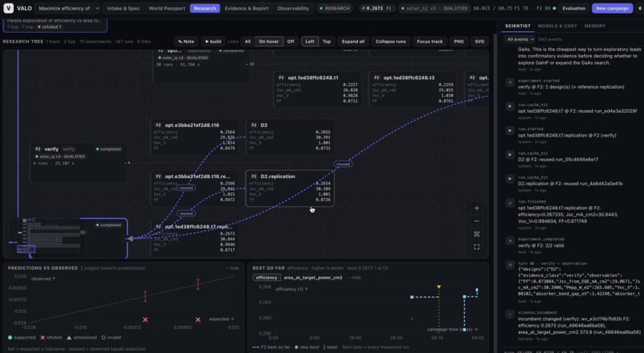Zoom in the research tree canvas
The width and height of the screenshot is (644, 353).
(476, 208)
